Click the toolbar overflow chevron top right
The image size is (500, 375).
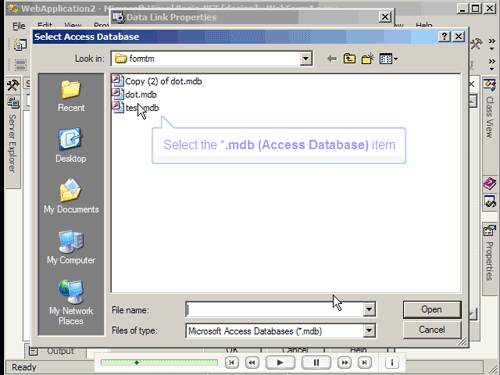point(492,44)
